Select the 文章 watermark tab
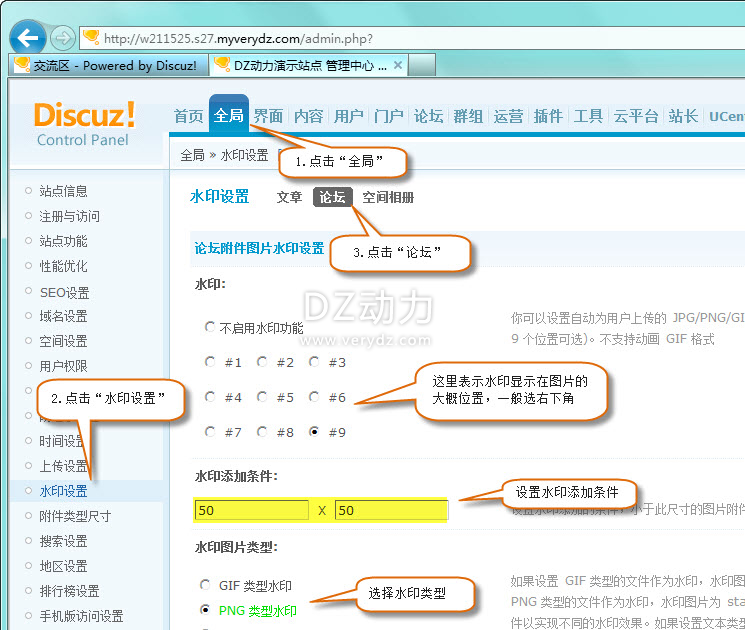The height and width of the screenshot is (630, 745). point(289,197)
